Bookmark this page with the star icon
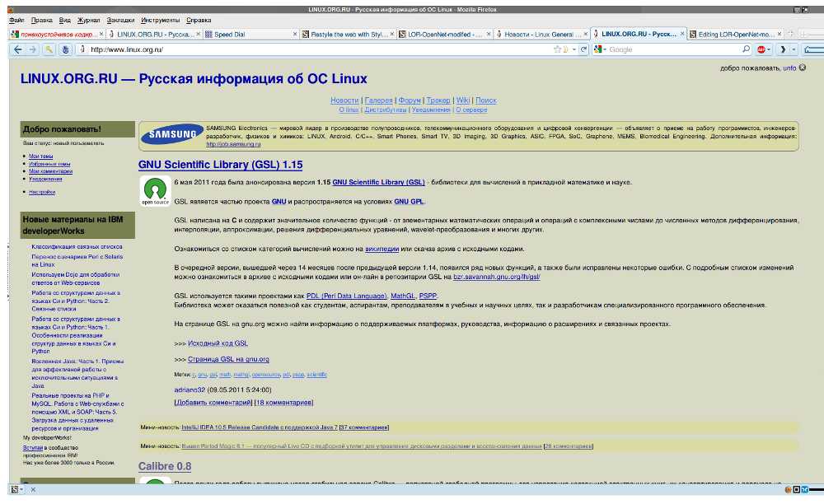The height and width of the screenshot is (504, 824). 557,49
